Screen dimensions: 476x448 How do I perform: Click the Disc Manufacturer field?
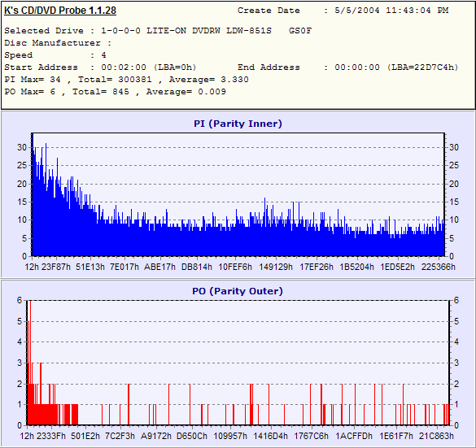click(x=58, y=43)
